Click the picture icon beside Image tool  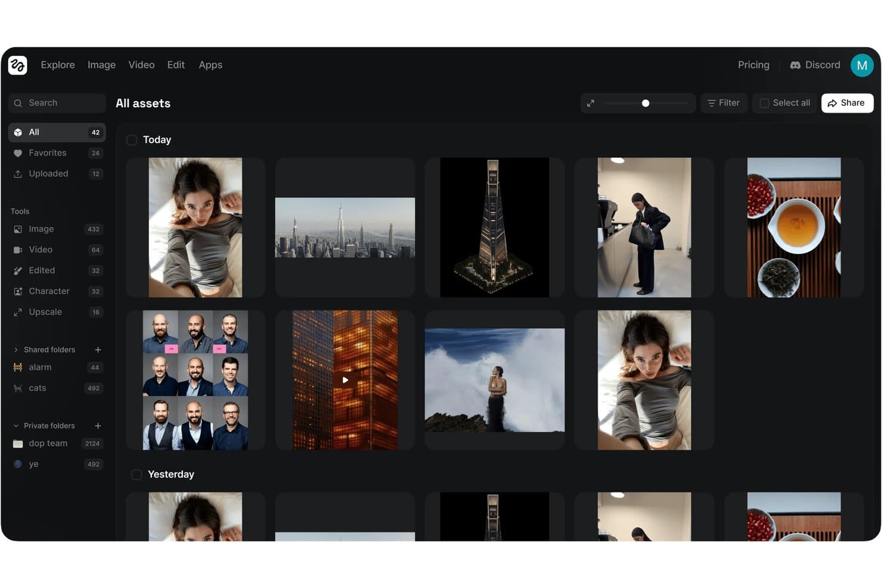pyautogui.click(x=18, y=229)
